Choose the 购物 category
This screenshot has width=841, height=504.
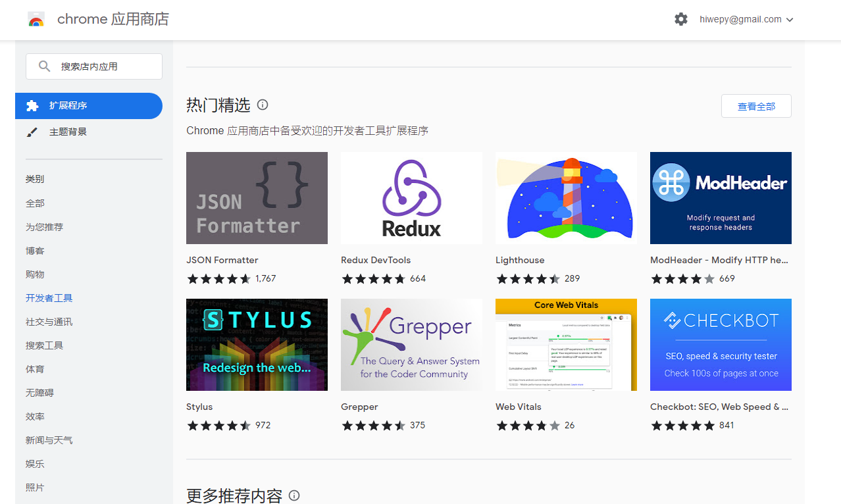tap(35, 274)
